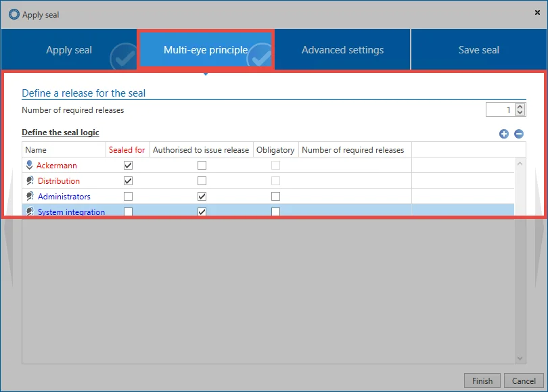548x392 pixels.
Task: Click the Sealed for column header
Action: [128, 150]
